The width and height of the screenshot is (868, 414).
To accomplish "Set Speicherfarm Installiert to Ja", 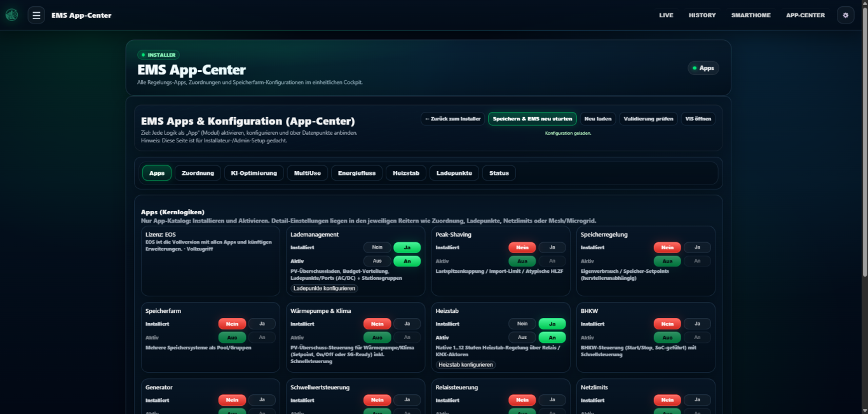I will click(262, 324).
